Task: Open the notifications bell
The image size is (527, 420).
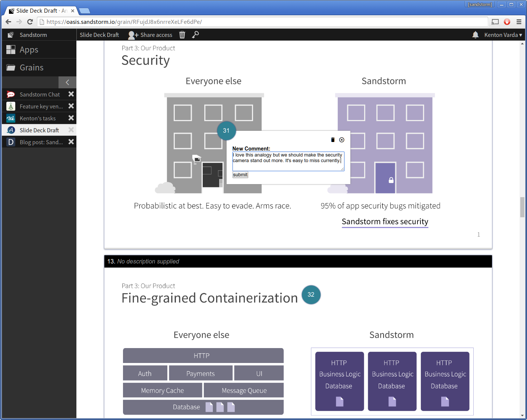Action: coord(475,35)
